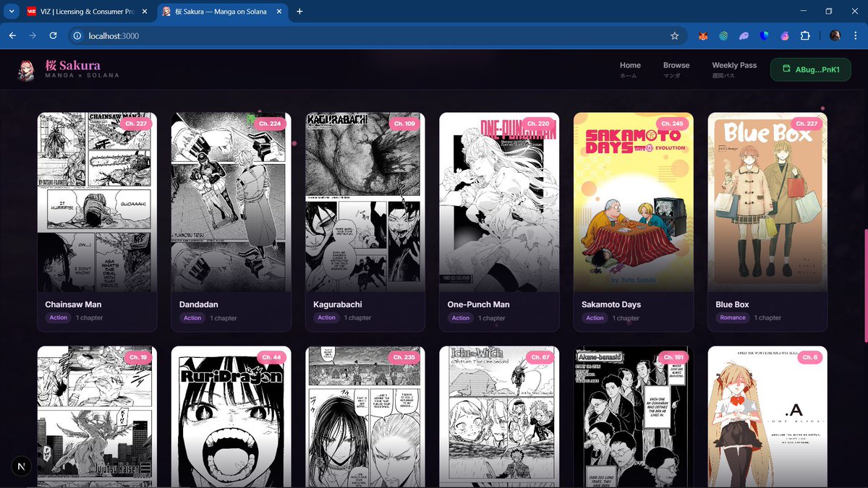Open the Blue Box cover thumbnail

pyautogui.click(x=767, y=202)
